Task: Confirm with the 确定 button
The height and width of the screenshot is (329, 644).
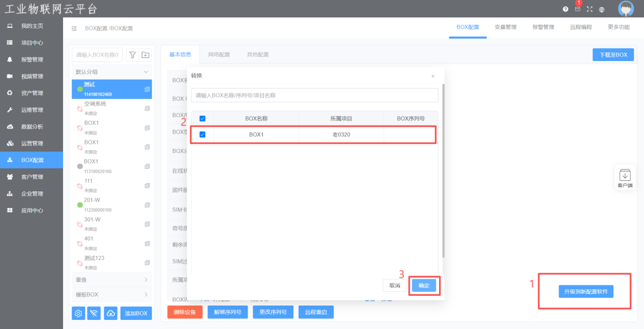Action: 424,285
